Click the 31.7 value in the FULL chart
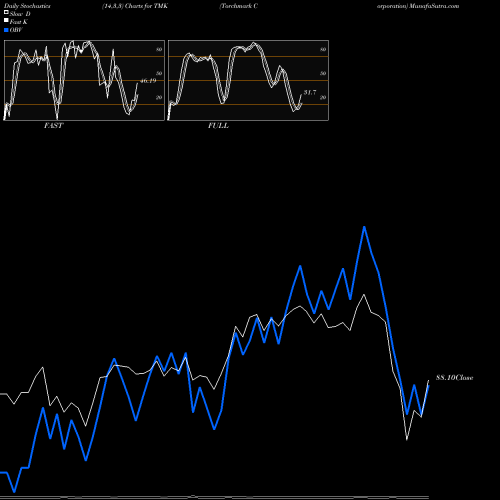Image resolution: width=500 pixels, height=500 pixels. coord(310,92)
